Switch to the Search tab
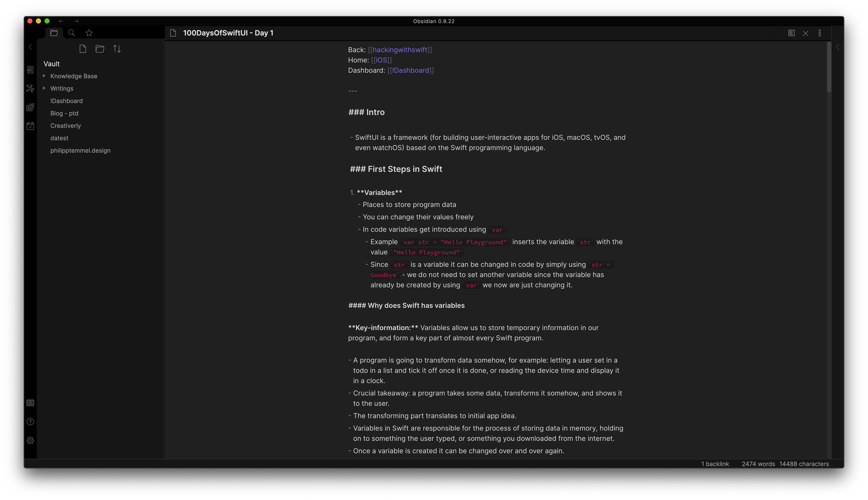 click(x=71, y=33)
